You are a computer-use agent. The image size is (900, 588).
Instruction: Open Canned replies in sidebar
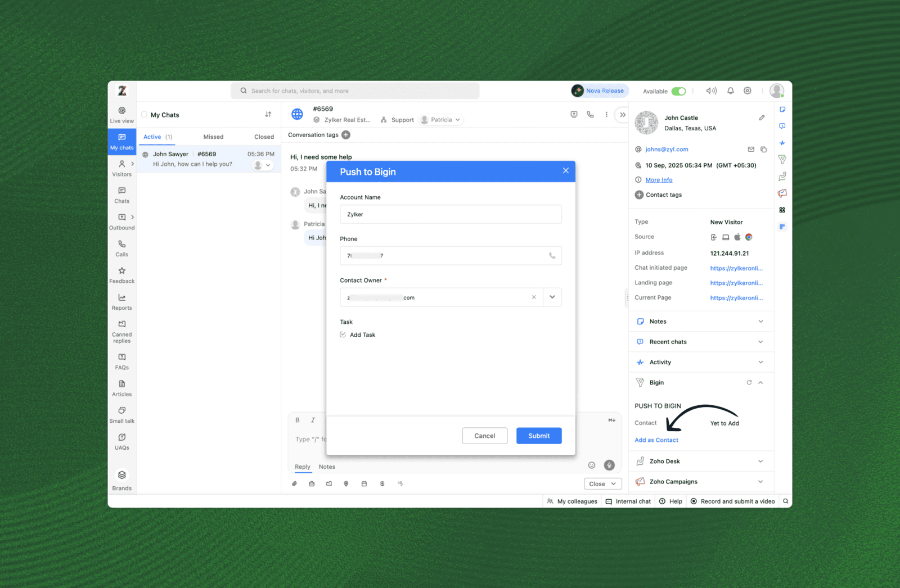click(x=122, y=324)
